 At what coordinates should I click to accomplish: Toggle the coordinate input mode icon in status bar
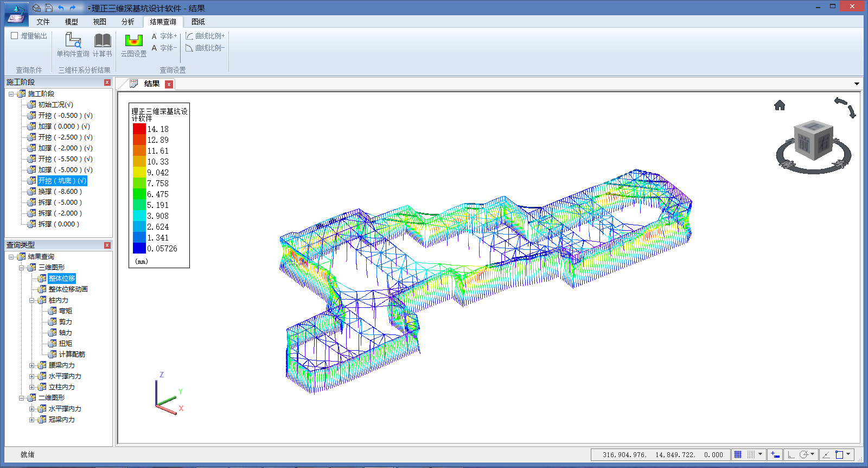click(x=775, y=454)
